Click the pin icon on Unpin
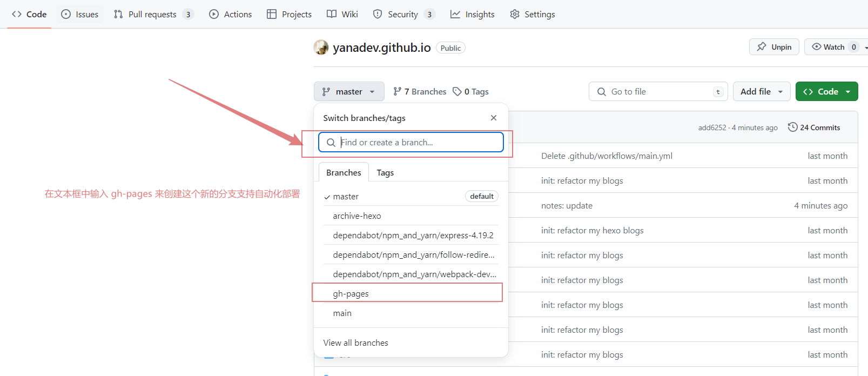This screenshot has height=376, width=868. pos(762,46)
